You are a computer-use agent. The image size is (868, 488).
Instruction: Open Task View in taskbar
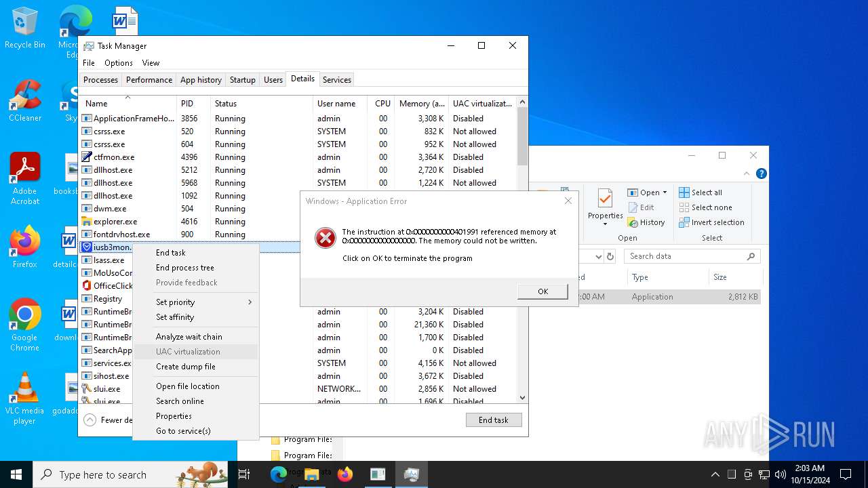tap(245, 474)
